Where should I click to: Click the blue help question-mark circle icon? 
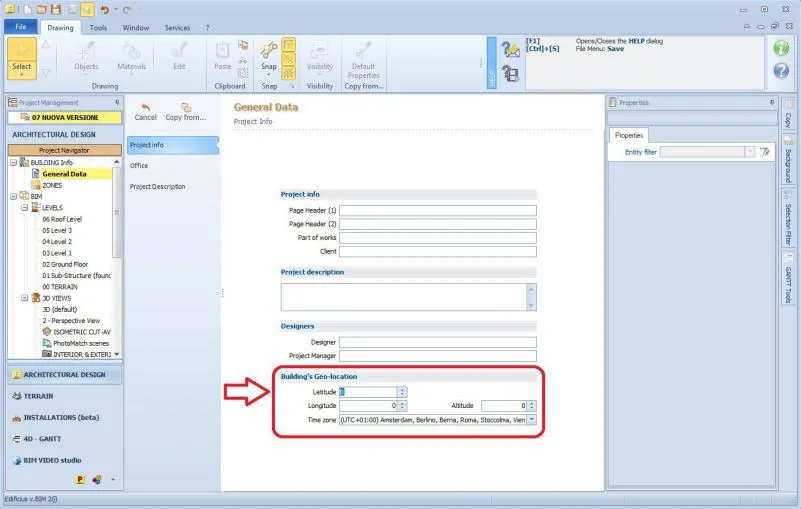pyautogui.click(x=781, y=70)
